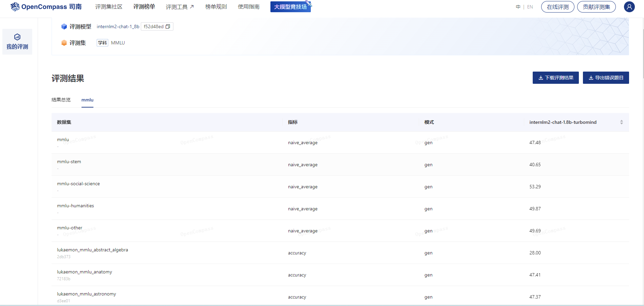Click the 72183b hash text
Screen dimensions: 644x306
[64, 279]
